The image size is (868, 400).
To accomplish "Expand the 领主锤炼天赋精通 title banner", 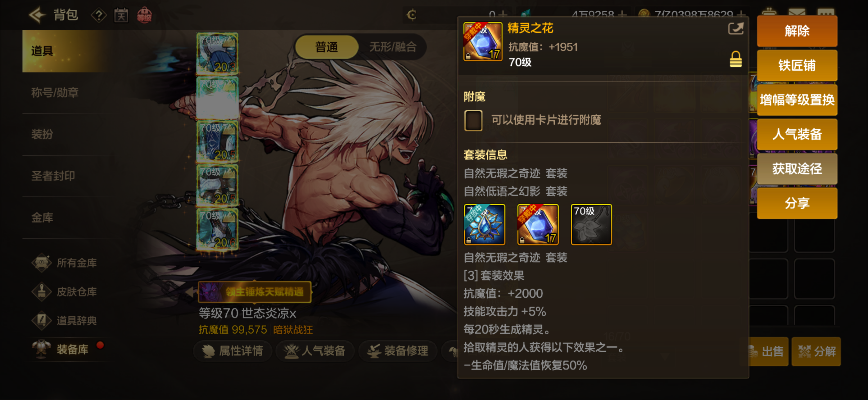I will click(x=254, y=291).
